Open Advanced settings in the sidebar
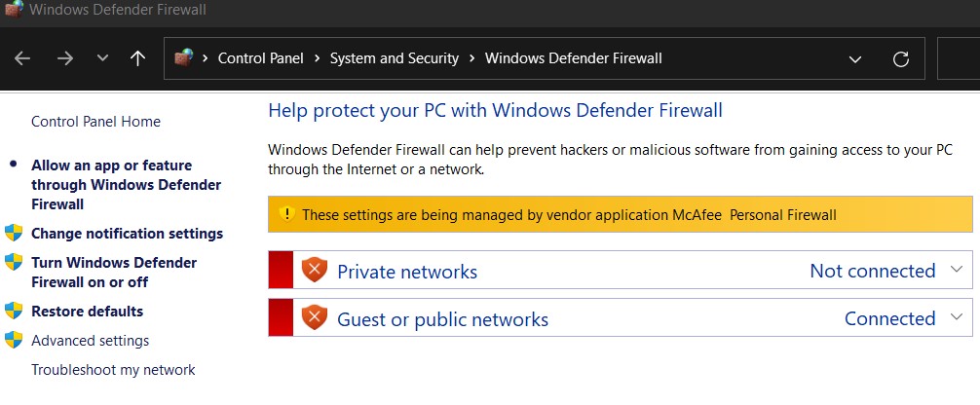 90,341
